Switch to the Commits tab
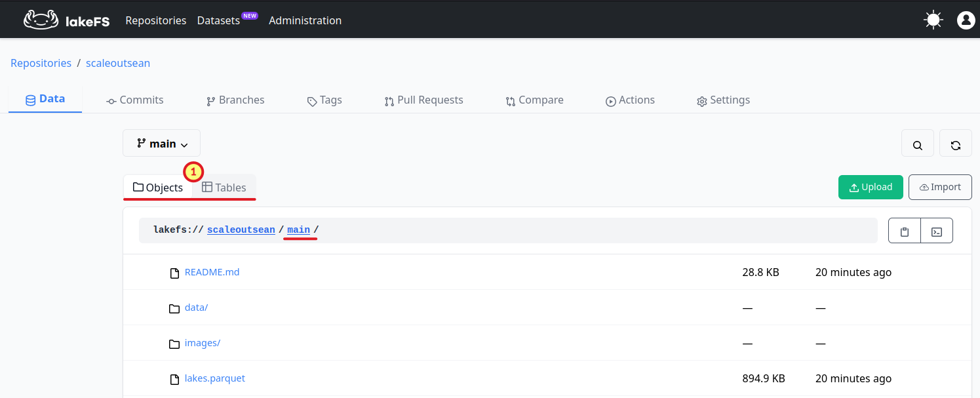The height and width of the screenshot is (398, 980). pyautogui.click(x=135, y=100)
